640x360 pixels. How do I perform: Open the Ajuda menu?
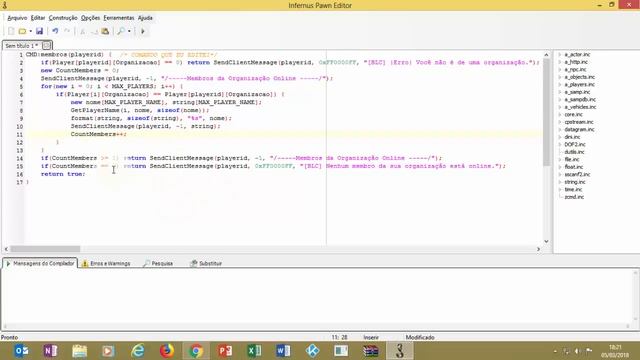click(145, 18)
